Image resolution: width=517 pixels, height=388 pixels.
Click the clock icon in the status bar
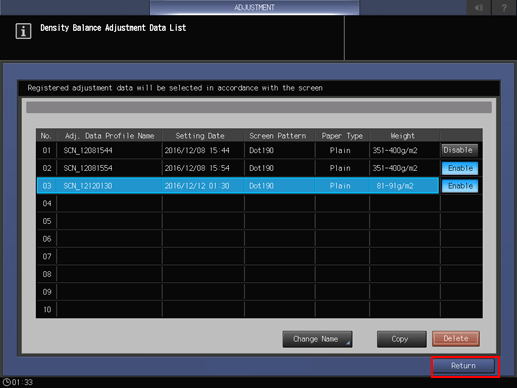coord(6,382)
